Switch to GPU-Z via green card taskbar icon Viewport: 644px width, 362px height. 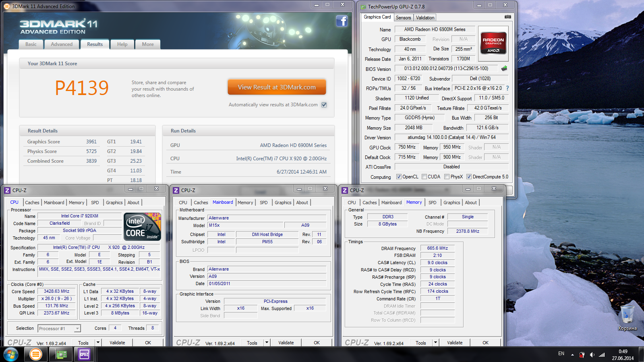(x=61, y=354)
